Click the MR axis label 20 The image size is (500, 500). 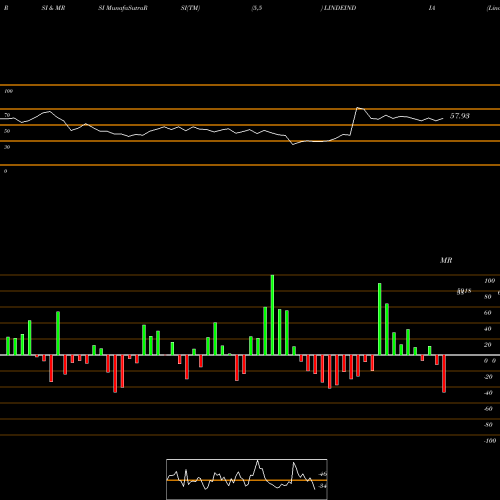click(488, 345)
